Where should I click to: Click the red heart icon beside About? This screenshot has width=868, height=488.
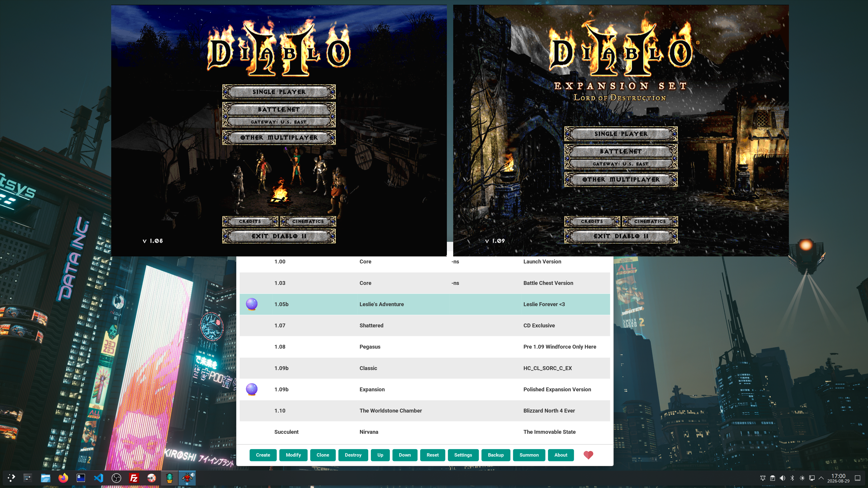588,455
